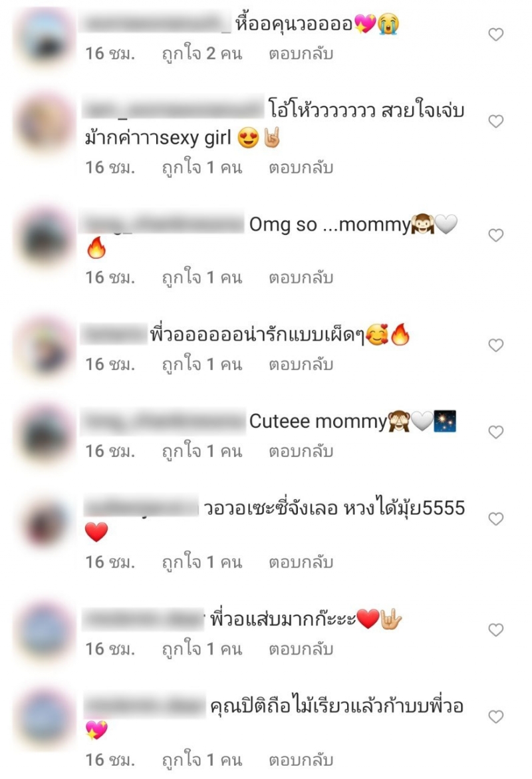Tap heart icon beside 'sexy girl' comment

click(495, 121)
